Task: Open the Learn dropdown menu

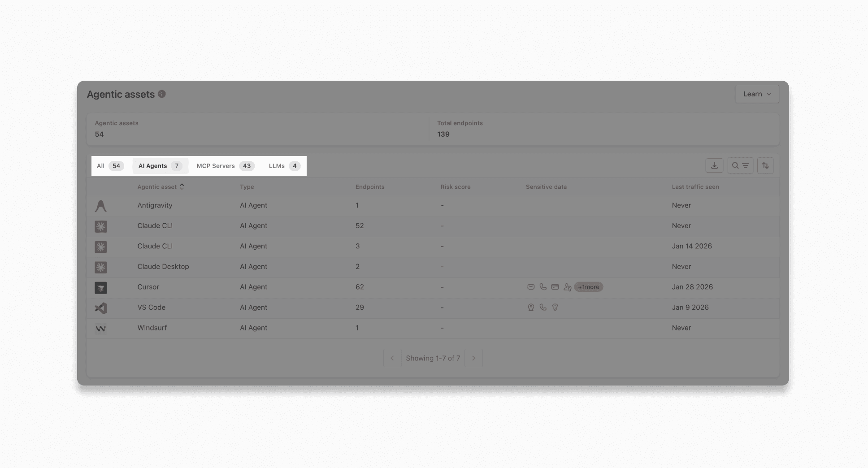Action: pyautogui.click(x=756, y=94)
